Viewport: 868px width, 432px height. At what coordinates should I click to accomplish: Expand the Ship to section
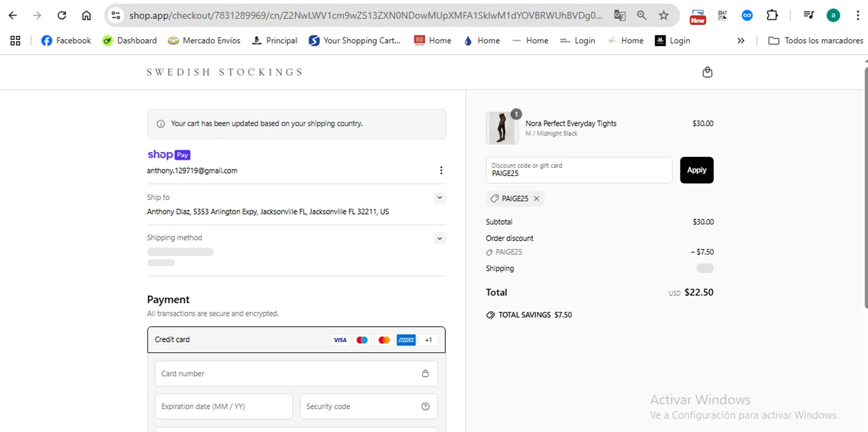pyautogui.click(x=440, y=198)
